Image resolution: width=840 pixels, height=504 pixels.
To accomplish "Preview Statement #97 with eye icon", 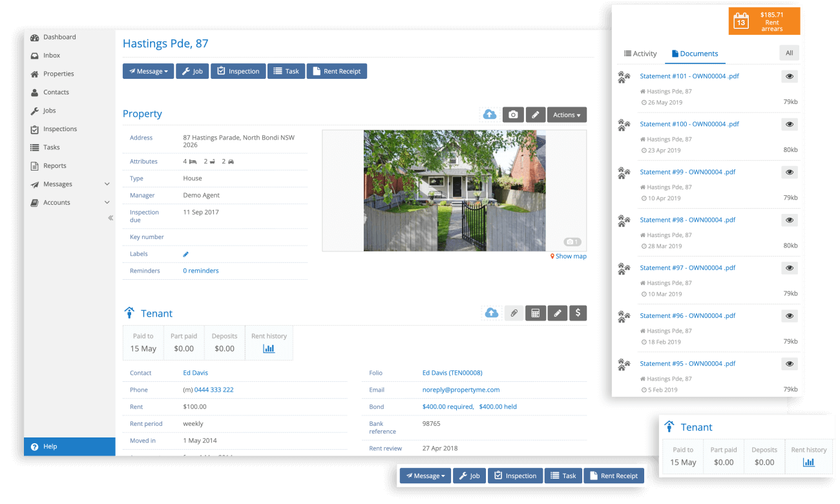I will point(790,268).
